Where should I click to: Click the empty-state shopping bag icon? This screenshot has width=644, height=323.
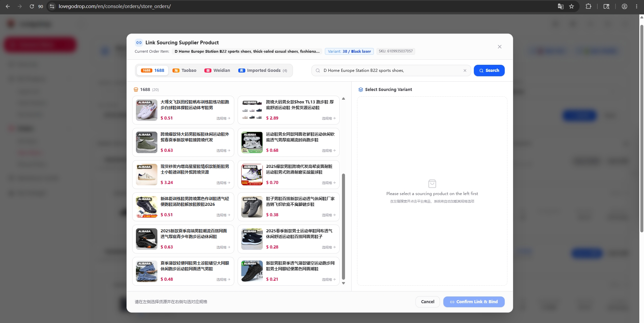pyautogui.click(x=432, y=184)
